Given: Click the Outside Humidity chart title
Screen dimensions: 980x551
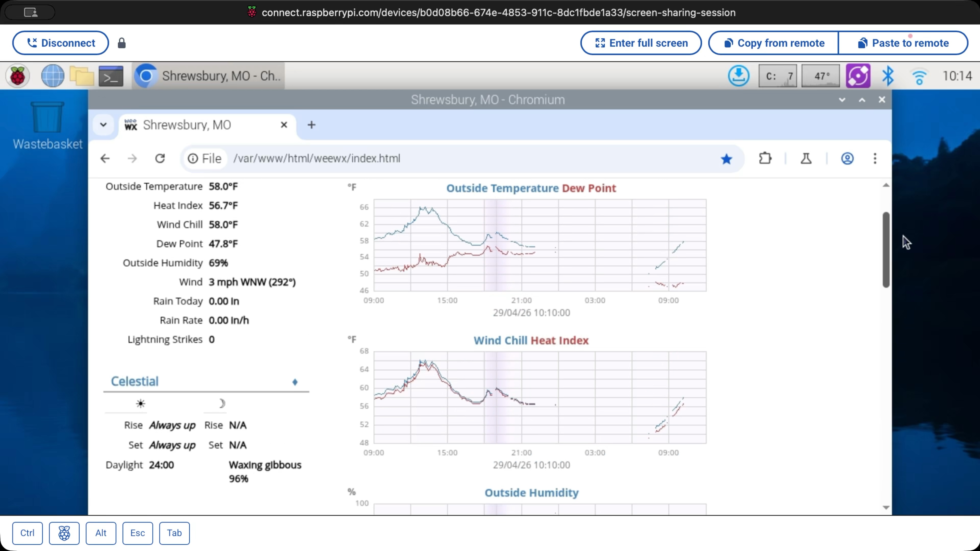Looking at the screenshot, I should pos(531,493).
